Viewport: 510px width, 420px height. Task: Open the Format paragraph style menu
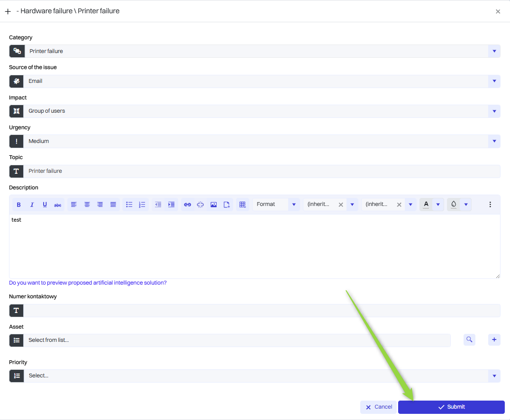276,205
